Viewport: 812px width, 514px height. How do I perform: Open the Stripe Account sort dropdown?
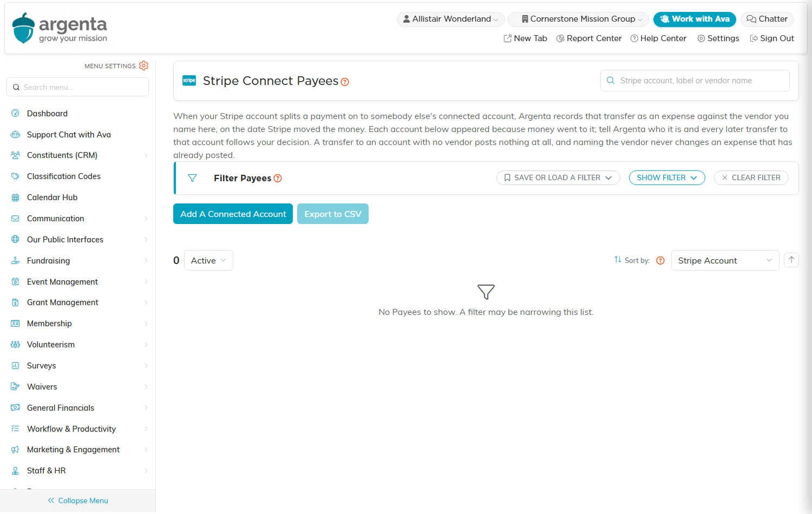725,260
